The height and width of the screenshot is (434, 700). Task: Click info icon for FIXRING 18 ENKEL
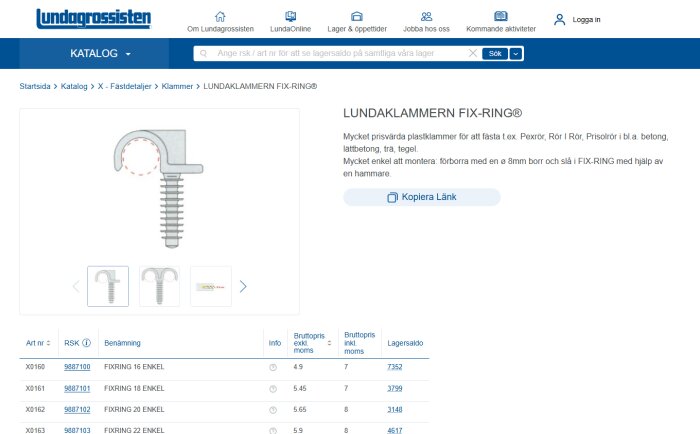273,389
